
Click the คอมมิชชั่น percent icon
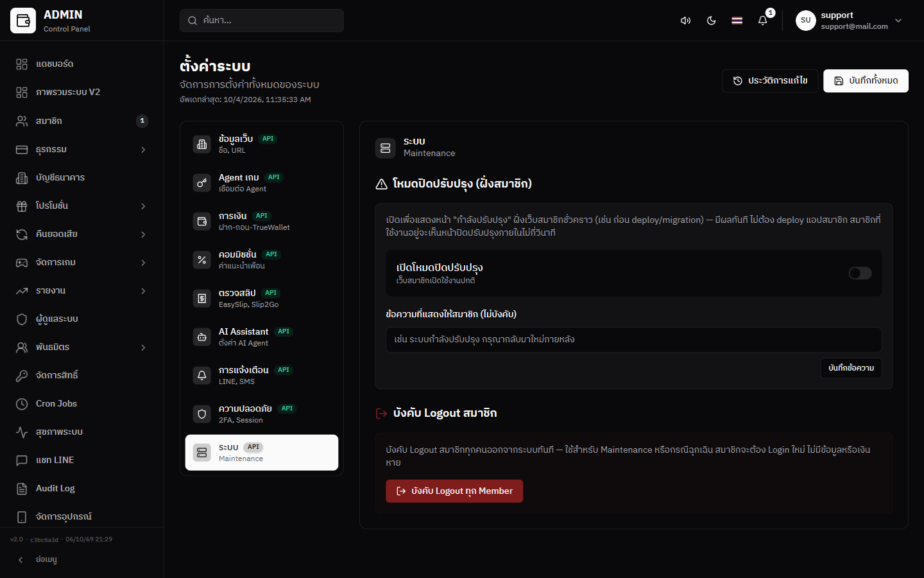point(201,260)
